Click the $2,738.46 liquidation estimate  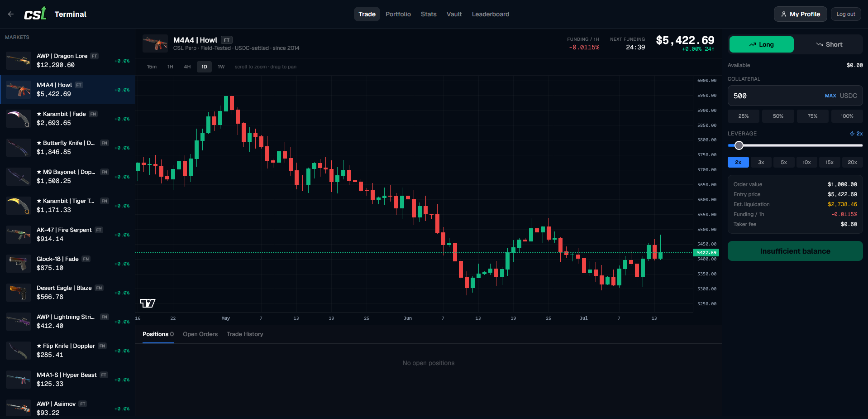842,204
